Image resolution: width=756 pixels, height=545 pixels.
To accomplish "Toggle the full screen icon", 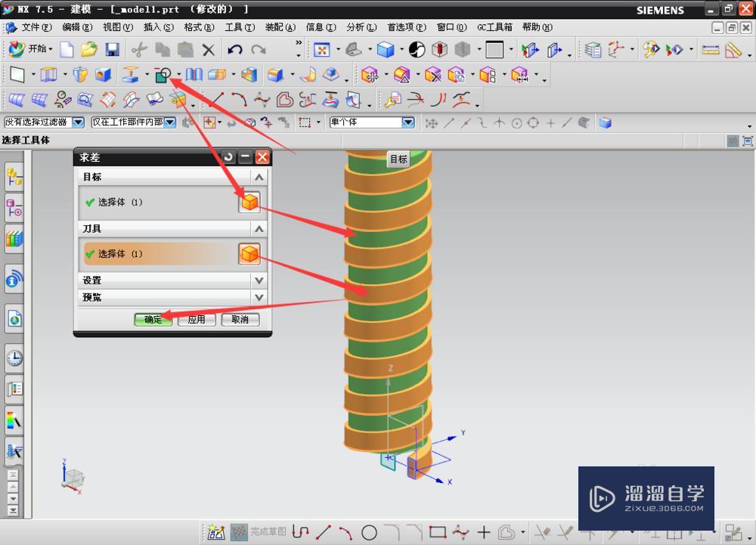I will [748, 141].
